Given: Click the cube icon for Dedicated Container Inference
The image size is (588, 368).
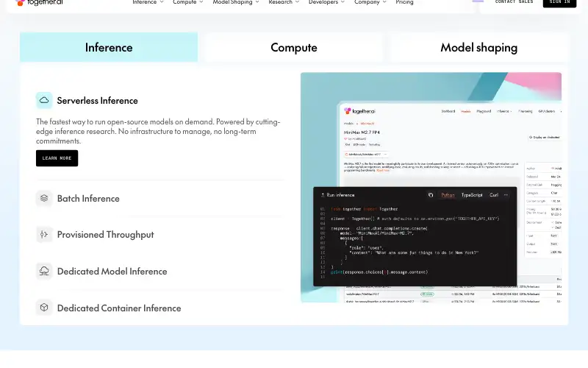Looking at the screenshot, I should tap(44, 308).
